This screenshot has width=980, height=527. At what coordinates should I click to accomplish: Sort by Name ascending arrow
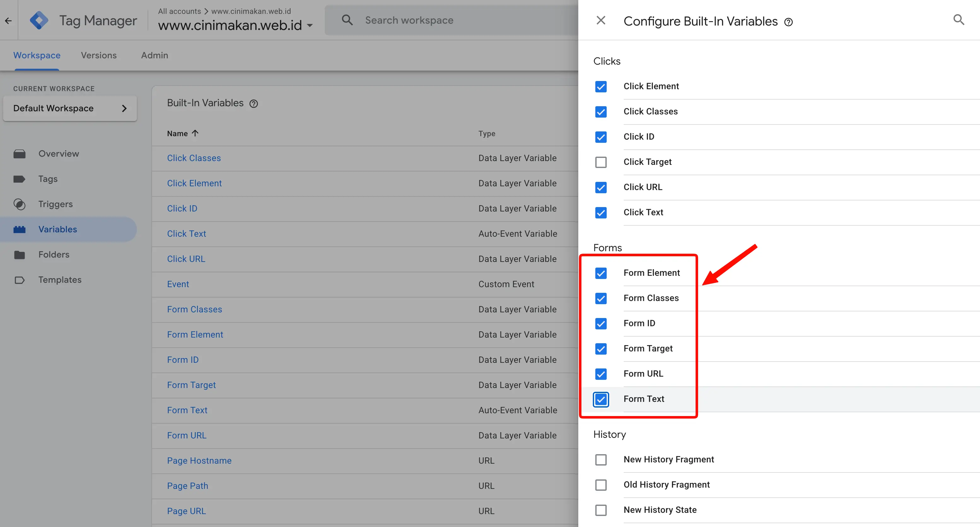tap(195, 133)
